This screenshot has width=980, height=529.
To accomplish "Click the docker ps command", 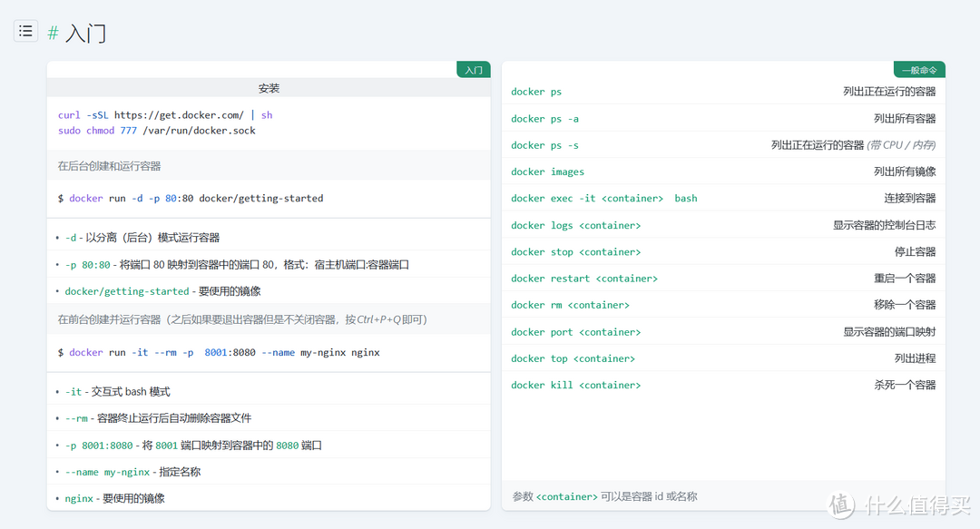I will click(x=536, y=92).
